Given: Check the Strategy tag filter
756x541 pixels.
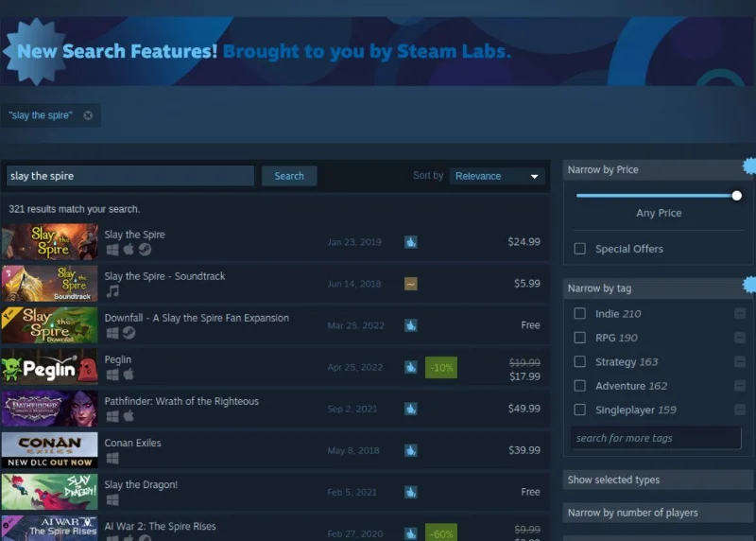Looking at the screenshot, I should 579,361.
